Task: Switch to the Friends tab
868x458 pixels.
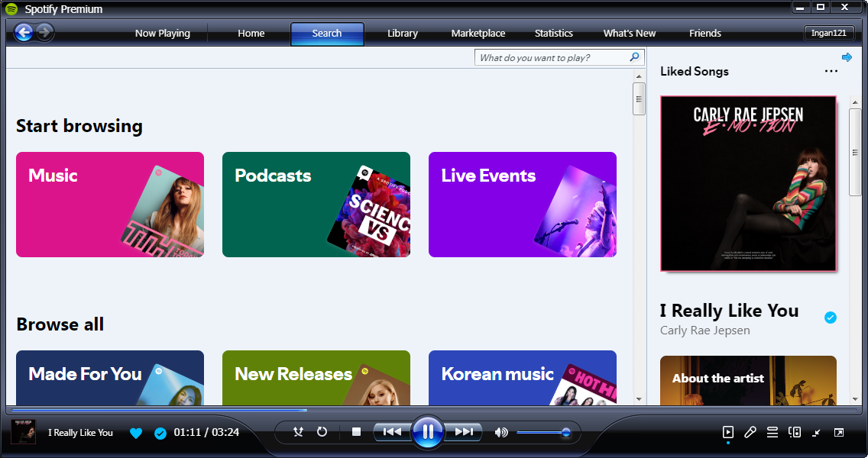Action: (x=704, y=33)
